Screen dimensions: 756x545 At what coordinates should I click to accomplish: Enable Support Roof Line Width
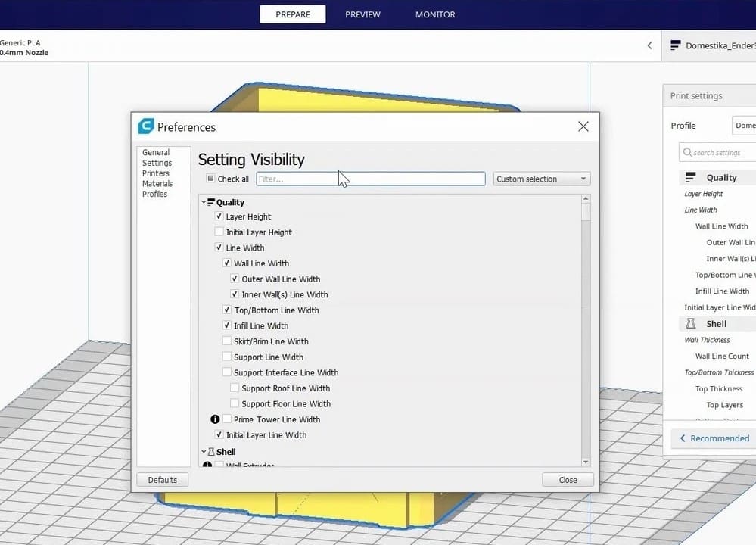(235, 388)
